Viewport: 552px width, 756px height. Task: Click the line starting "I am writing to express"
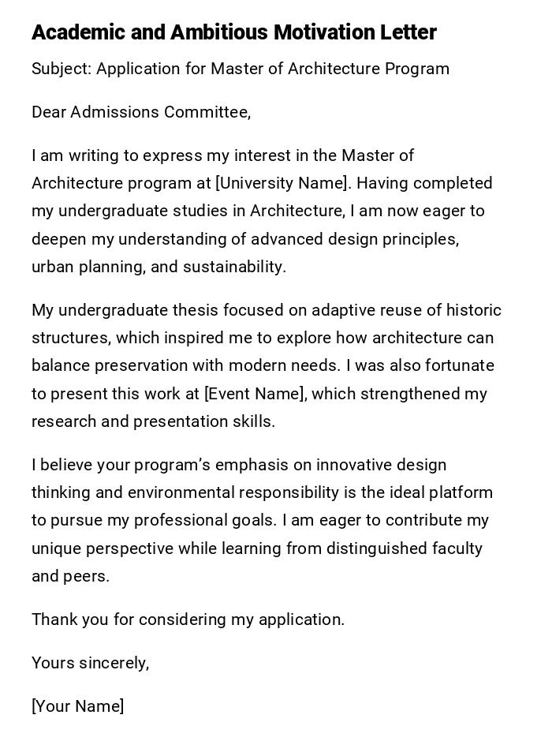point(222,155)
